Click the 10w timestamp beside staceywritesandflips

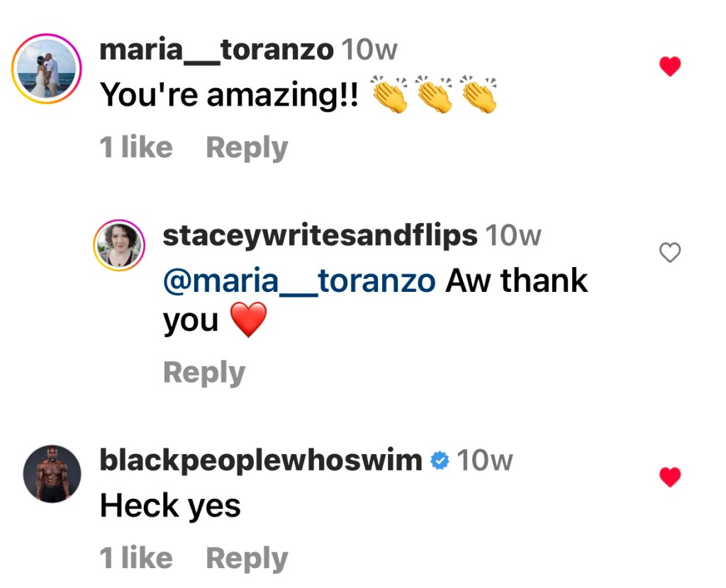click(513, 236)
